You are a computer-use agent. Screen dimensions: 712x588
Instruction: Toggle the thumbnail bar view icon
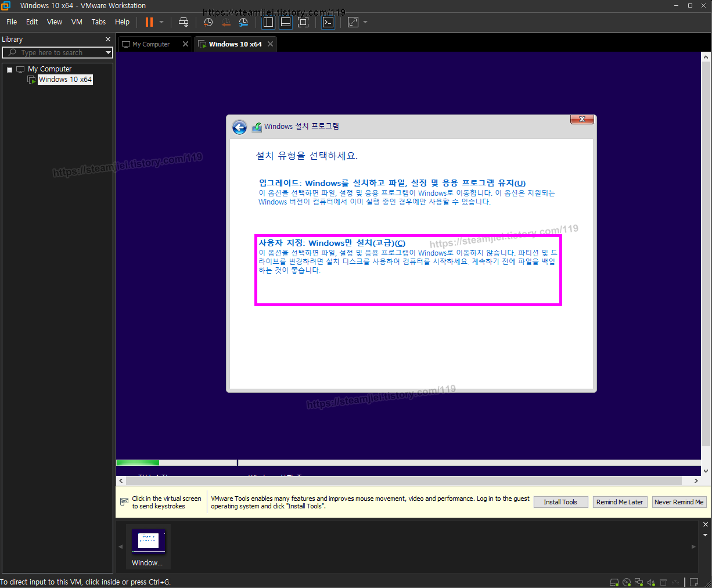point(286,22)
